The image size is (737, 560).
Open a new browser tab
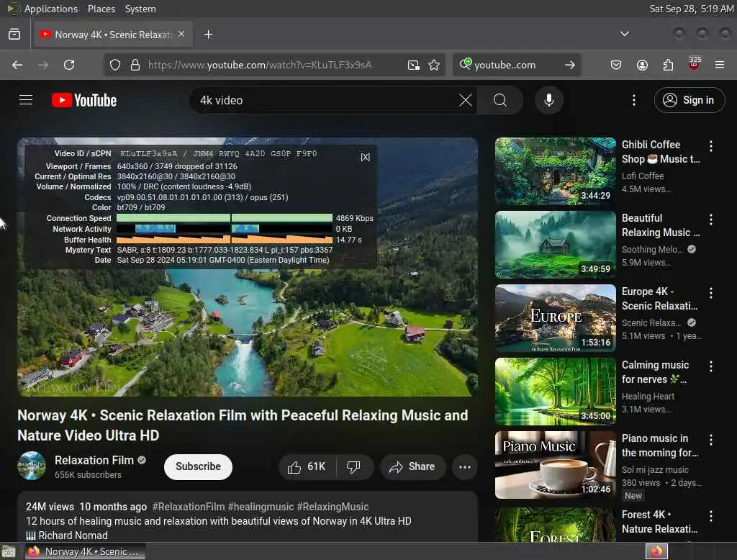point(208,35)
